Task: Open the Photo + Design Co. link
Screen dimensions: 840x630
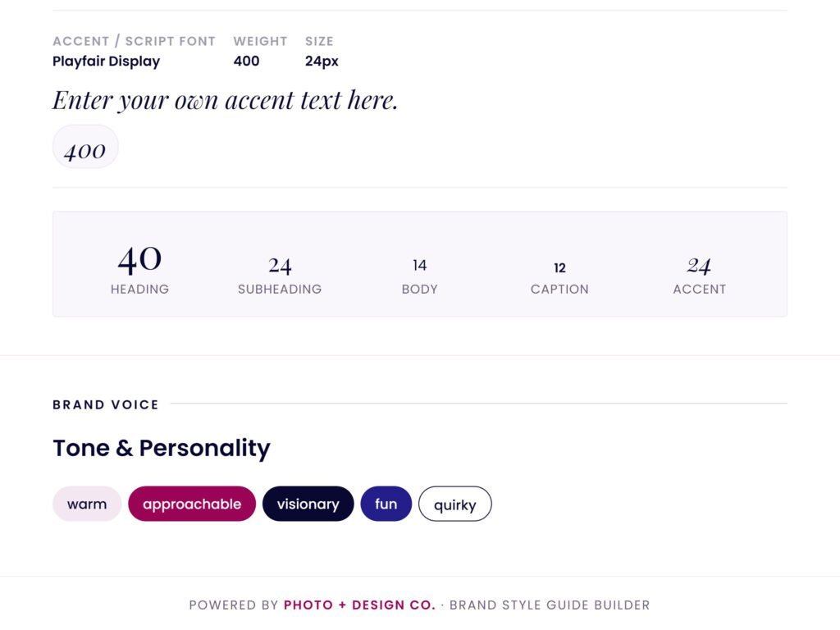Action: tap(358, 605)
